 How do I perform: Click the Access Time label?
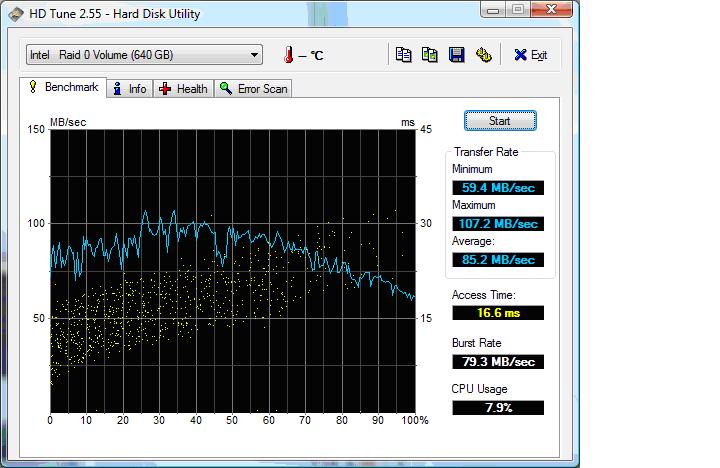click(484, 295)
